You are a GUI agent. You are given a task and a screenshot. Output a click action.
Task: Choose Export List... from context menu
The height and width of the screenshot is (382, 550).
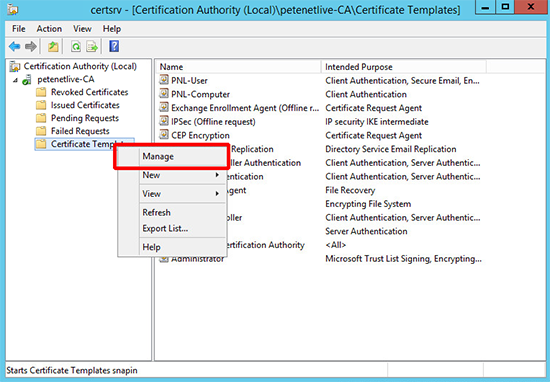click(172, 228)
